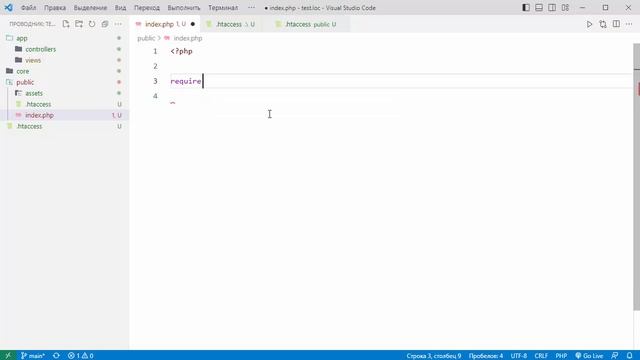The height and width of the screenshot is (360, 640).
Task: Click the require keyword on line 3
Action: [x=186, y=81]
